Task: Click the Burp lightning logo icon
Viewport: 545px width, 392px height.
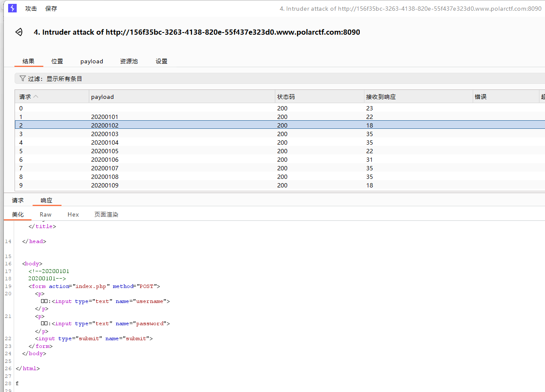Action: click(12, 8)
